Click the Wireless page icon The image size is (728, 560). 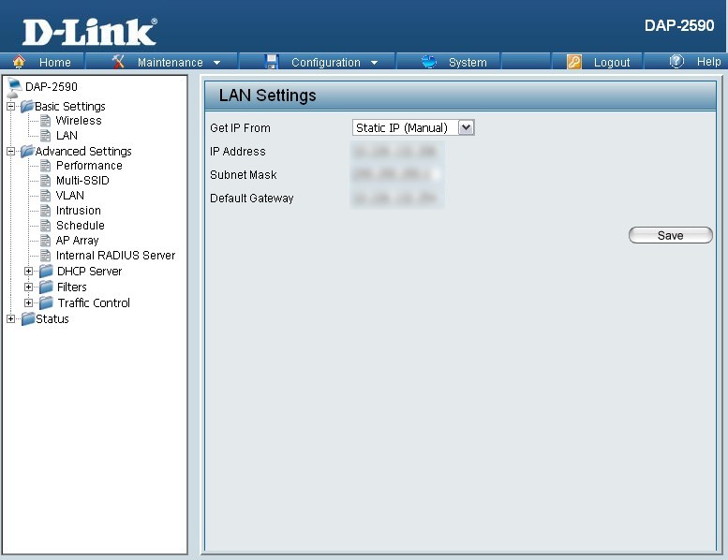(45, 121)
